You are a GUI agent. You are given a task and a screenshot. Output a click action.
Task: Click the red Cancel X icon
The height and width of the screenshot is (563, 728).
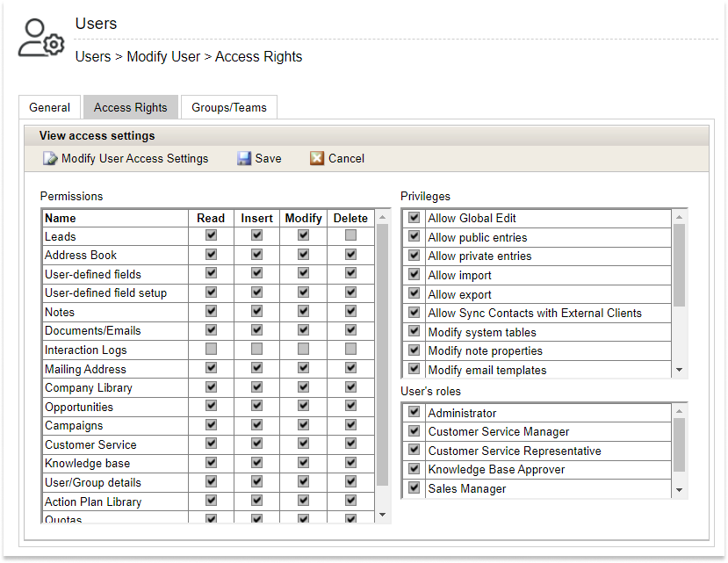click(x=317, y=159)
